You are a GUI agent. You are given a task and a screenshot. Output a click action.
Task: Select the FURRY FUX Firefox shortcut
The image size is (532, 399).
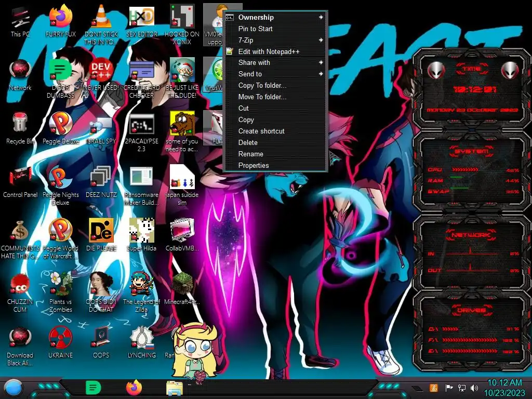pos(61,21)
